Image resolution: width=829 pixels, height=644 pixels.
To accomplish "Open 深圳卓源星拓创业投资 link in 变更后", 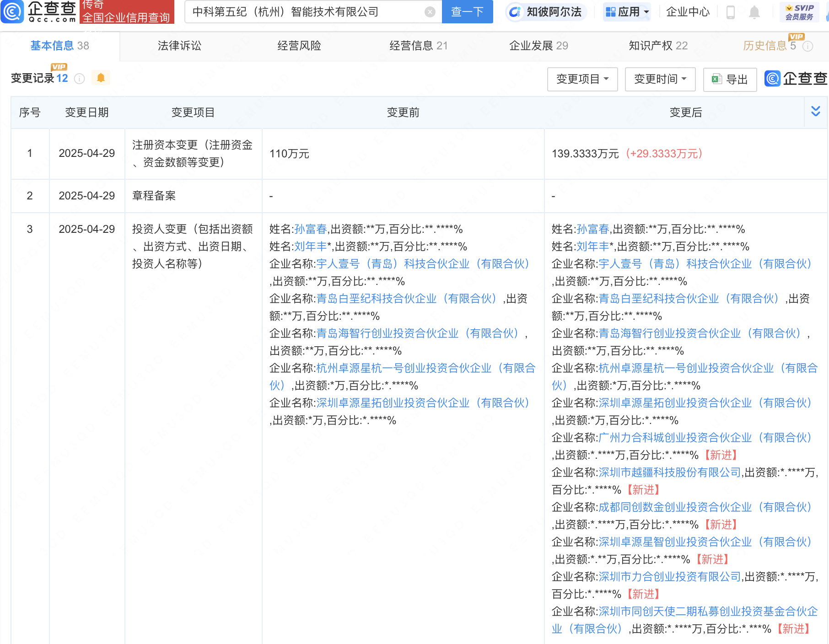I will point(705,403).
